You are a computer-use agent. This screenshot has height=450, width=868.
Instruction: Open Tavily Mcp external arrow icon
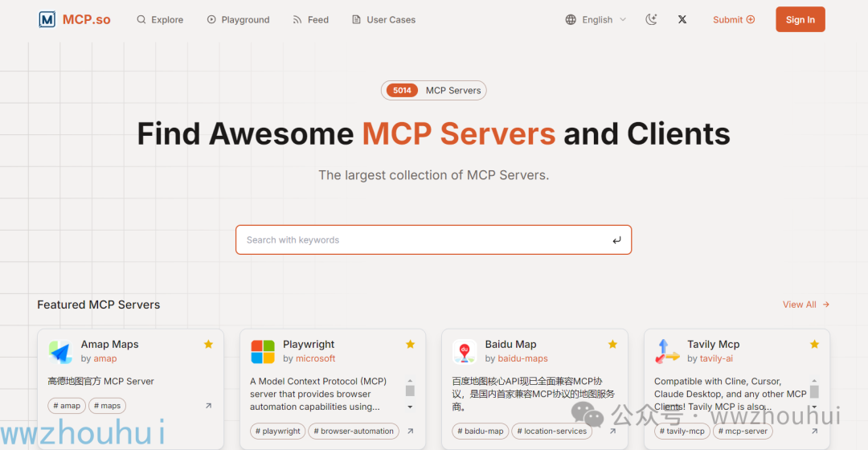(814, 432)
